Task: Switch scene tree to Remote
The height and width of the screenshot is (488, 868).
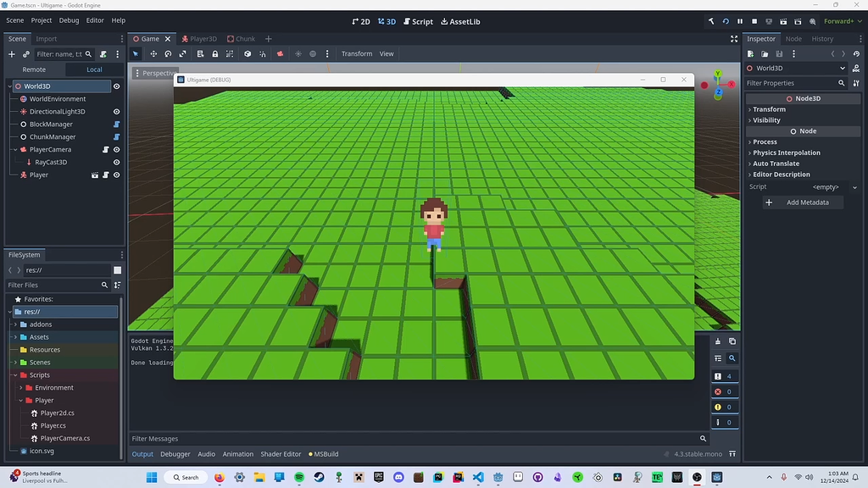Action: [x=34, y=69]
